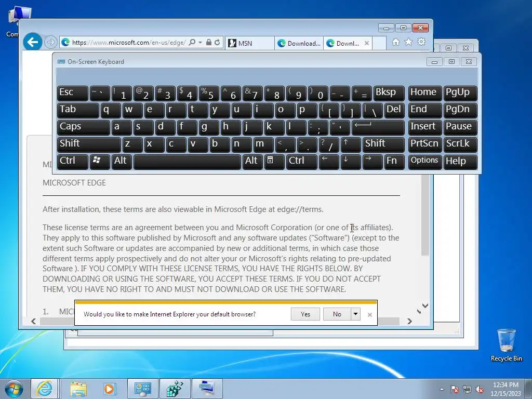Open Windows Explorer folder taskbar icon
The height and width of the screenshot is (399, 532).
78,389
